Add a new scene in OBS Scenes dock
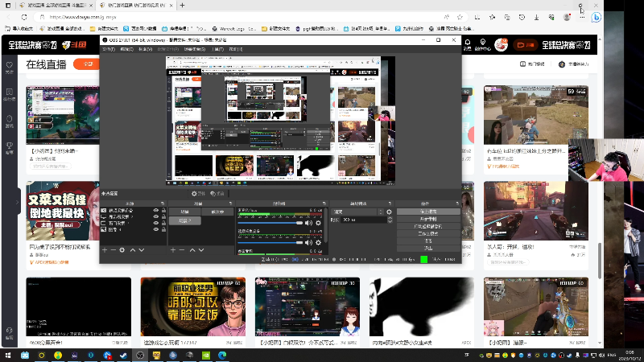 173,250
